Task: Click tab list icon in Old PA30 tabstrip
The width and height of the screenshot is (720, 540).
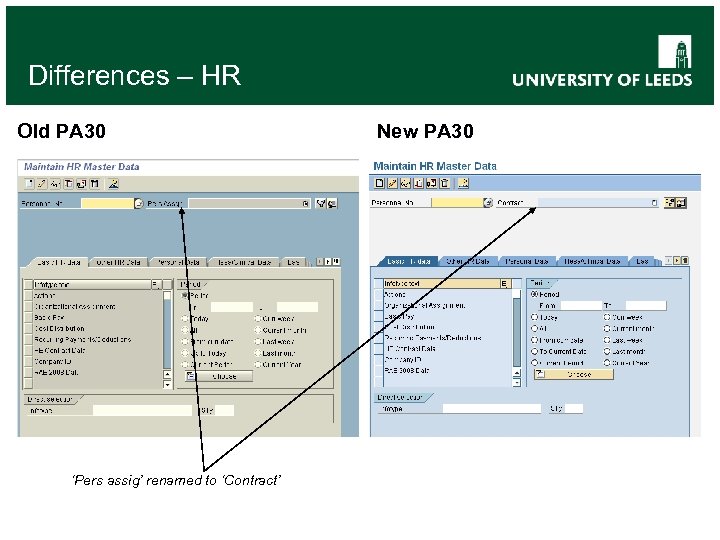Action: point(336,261)
